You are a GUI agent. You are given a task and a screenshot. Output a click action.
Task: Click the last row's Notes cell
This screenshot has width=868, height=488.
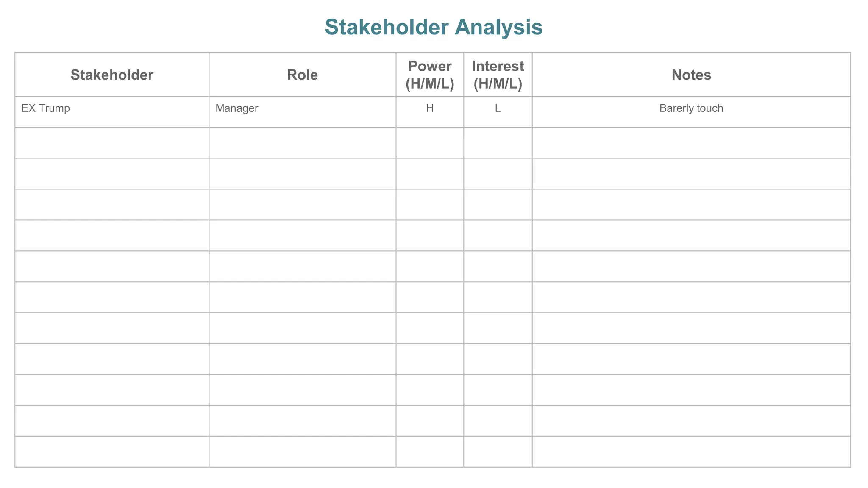[x=691, y=452]
